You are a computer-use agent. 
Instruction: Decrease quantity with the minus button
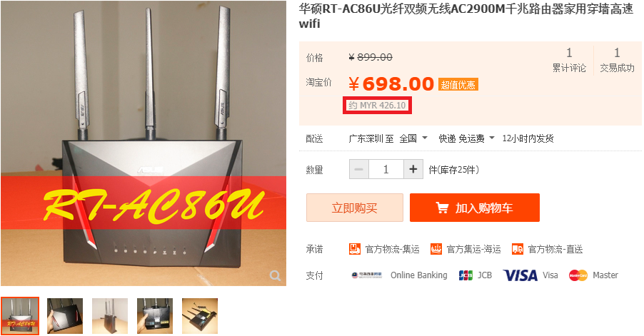359,169
